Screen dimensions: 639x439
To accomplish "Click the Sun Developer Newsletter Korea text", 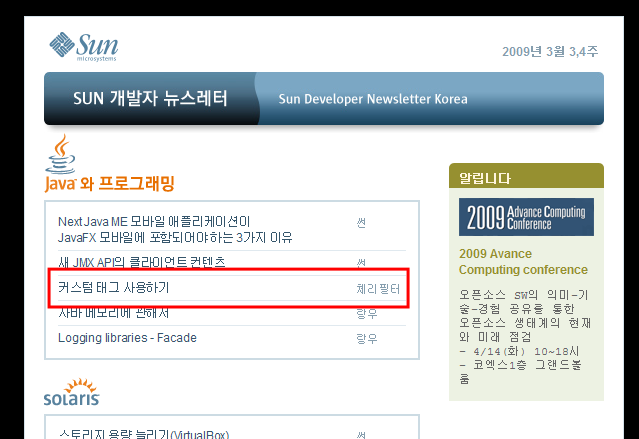I will 373,99.
